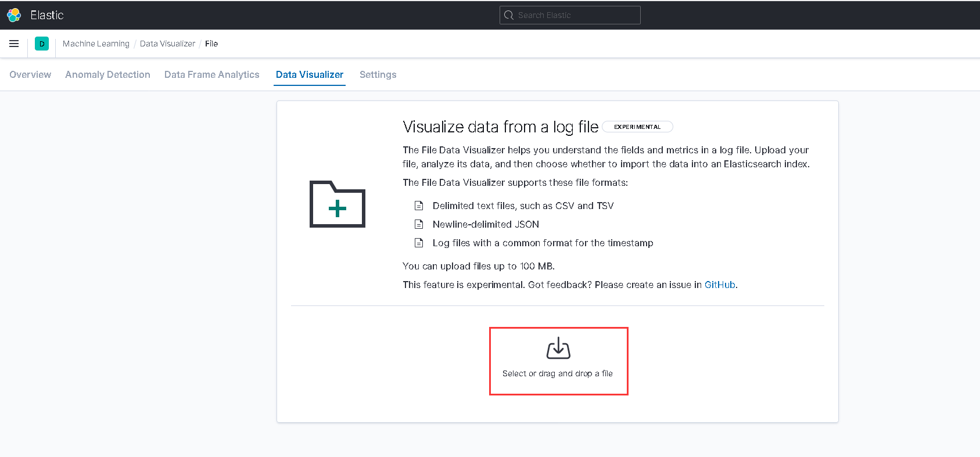Screen dimensions: 980x457
Task: Follow the GitHub link
Action: point(720,285)
